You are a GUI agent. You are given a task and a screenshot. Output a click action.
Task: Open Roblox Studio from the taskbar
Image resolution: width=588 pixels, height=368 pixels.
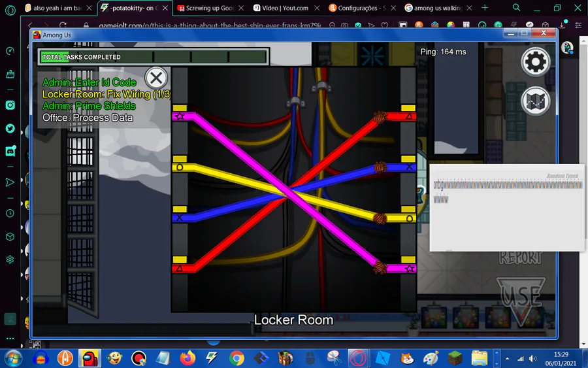(383, 359)
